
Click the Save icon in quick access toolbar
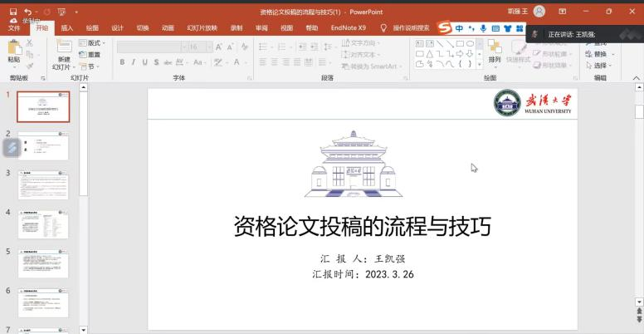tap(12, 12)
